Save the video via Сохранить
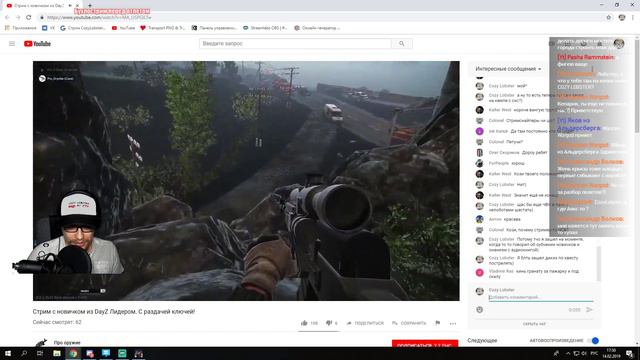This screenshot has height=360, width=640. pyautogui.click(x=409, y=323)
